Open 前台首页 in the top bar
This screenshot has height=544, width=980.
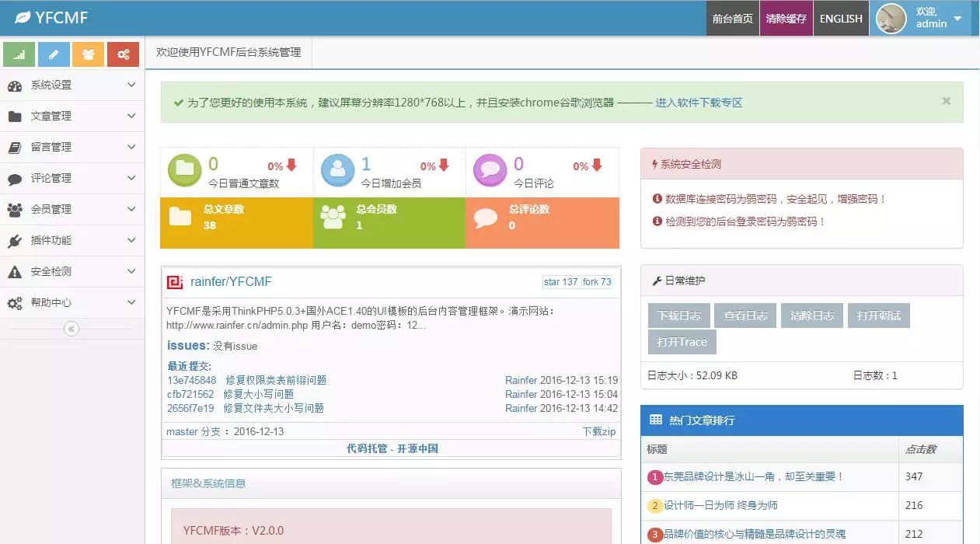733,18
